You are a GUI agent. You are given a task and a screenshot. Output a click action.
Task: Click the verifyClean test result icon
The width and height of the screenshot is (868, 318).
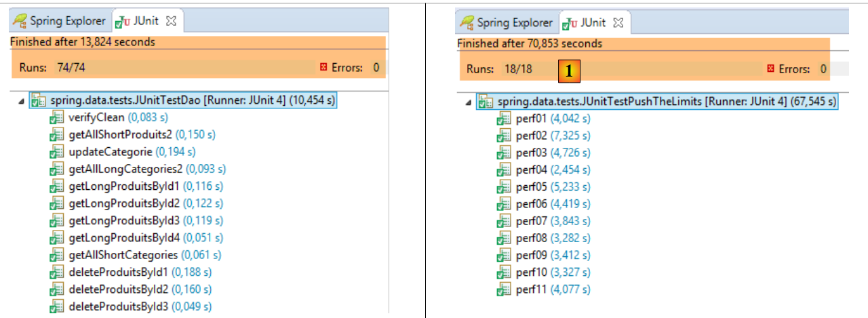pyautogui.click(x=56, y=118)
